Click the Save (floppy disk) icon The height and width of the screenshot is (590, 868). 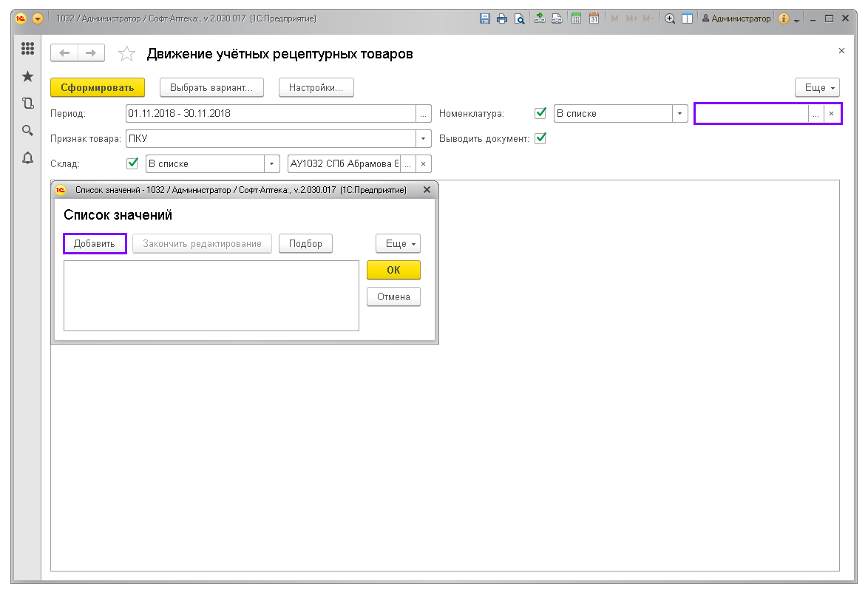pyautogui.click(x=485, y=18)
